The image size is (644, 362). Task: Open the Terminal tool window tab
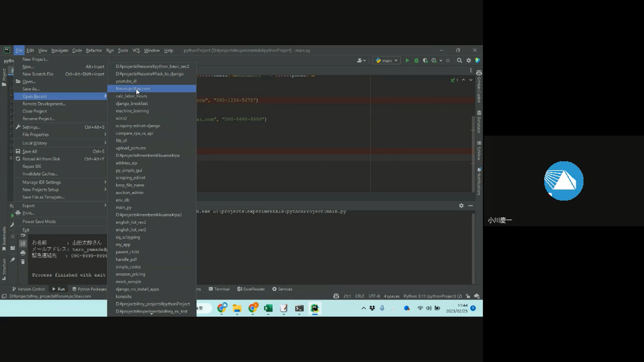click(219, 289)
